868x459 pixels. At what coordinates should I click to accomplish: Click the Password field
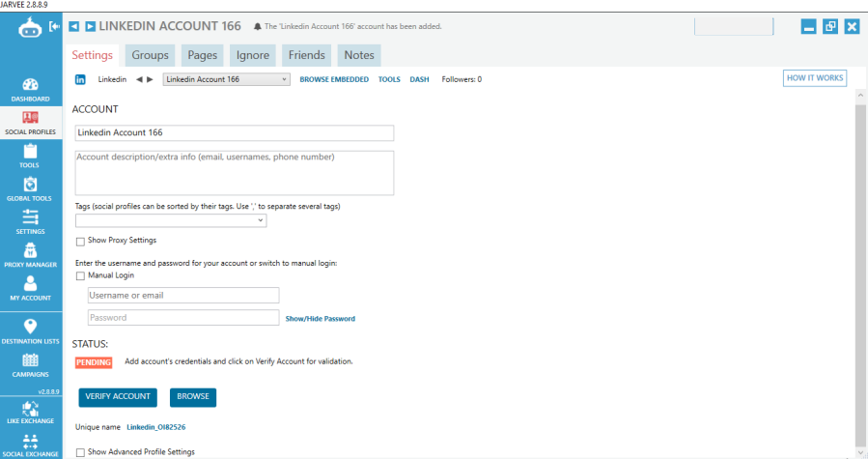183,318
